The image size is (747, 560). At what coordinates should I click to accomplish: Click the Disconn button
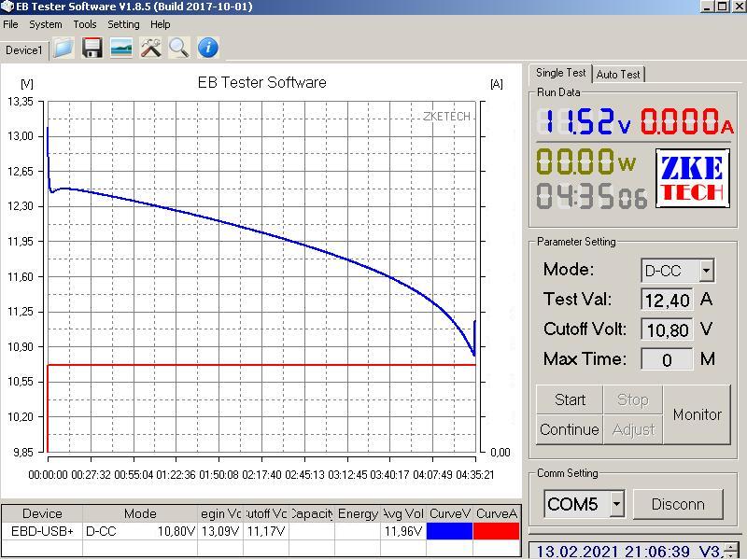[x=678, y=504]
